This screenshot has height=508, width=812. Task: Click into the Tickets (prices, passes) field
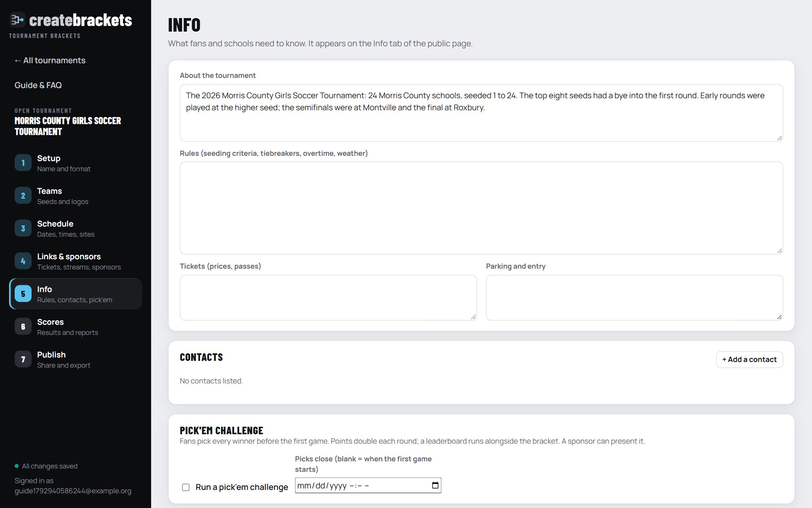328,298
